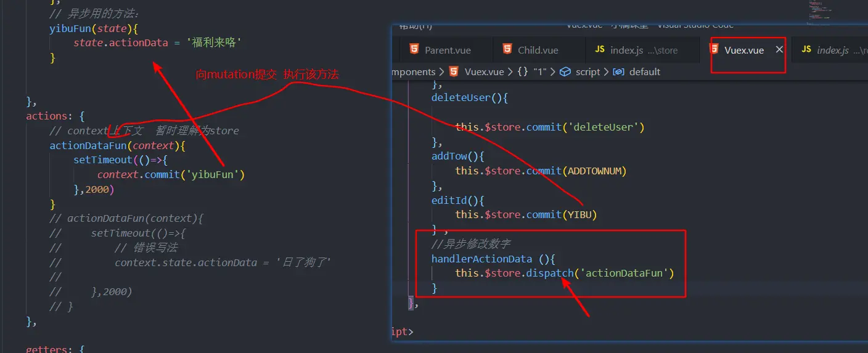This screenshot has height=353, width=868.
Task: Click the HTML5 icon on Vuex.vue tab
Action: tap(714, 49)
